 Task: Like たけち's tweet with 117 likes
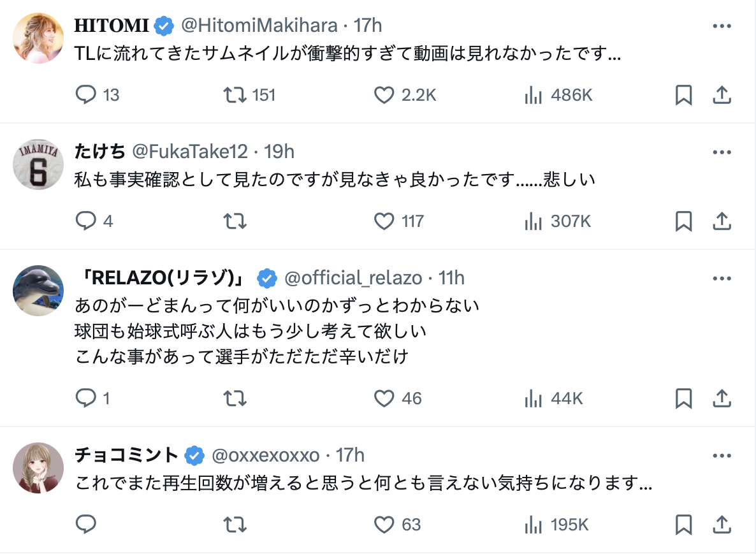pos(384,221)
